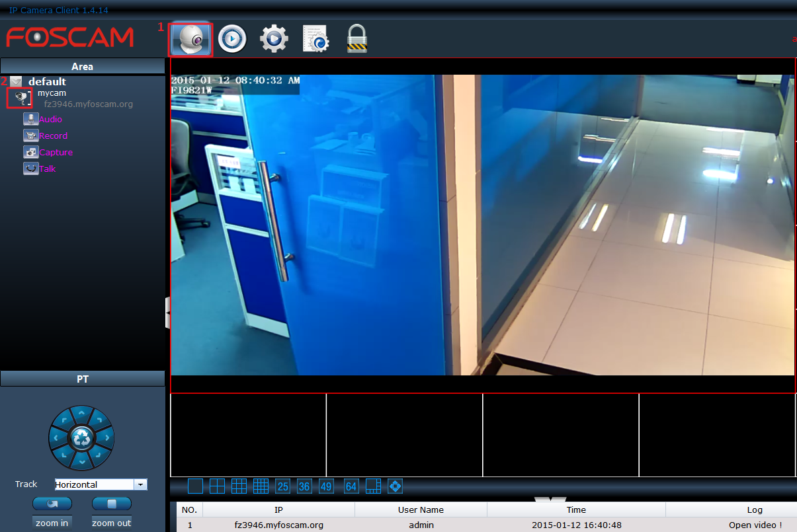Open the playback tool in top toolbar
Screen dimensions: 797x532
point(232,39)
